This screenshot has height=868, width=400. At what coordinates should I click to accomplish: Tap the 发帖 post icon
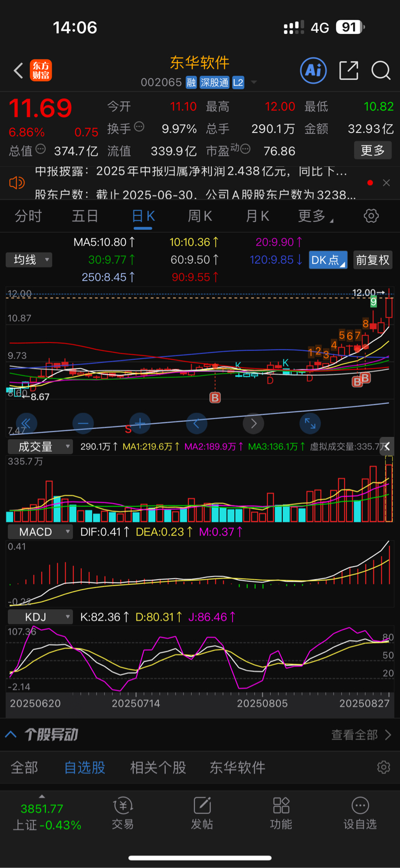click(x=202, y=813)
